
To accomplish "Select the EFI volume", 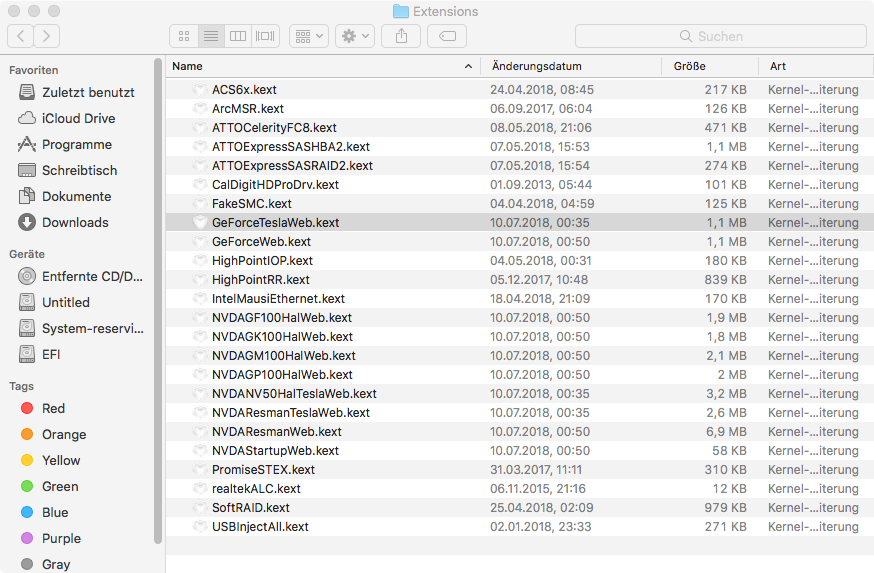I will [40, 355].
